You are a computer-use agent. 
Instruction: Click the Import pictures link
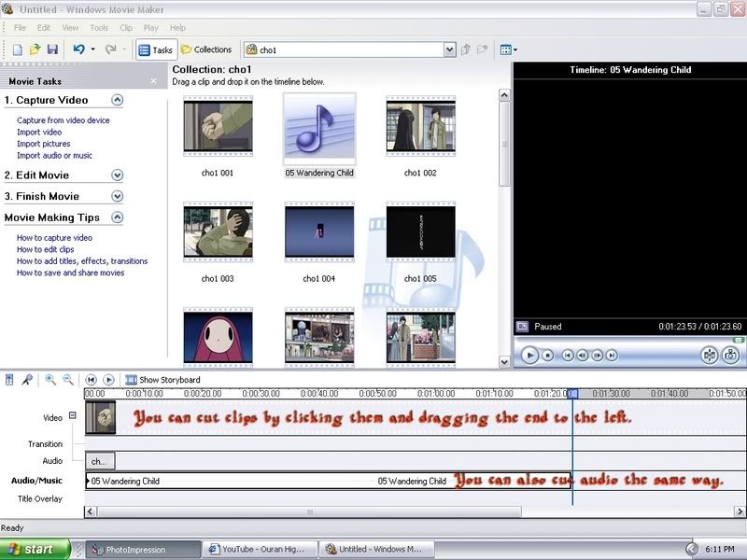point(43,144)
